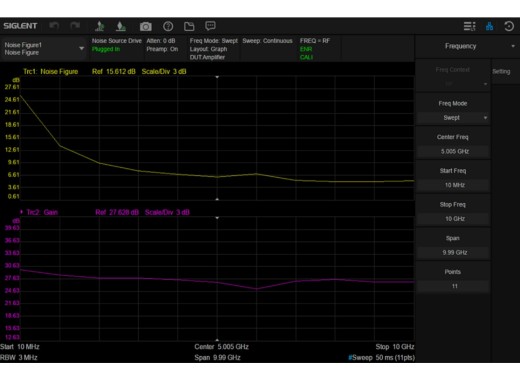Switch to the Setting tab
The height and width of the screenshot is (380, 520).
[x=501, y=71]
